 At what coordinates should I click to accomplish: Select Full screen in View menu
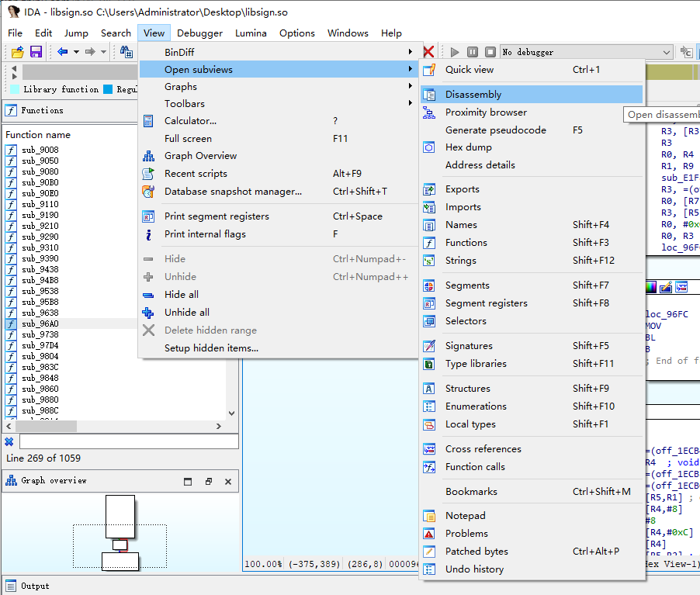click(x=279, y=139)
